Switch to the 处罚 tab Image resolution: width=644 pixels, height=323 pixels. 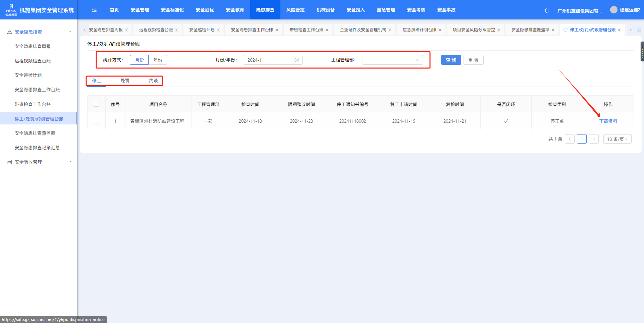125,81
